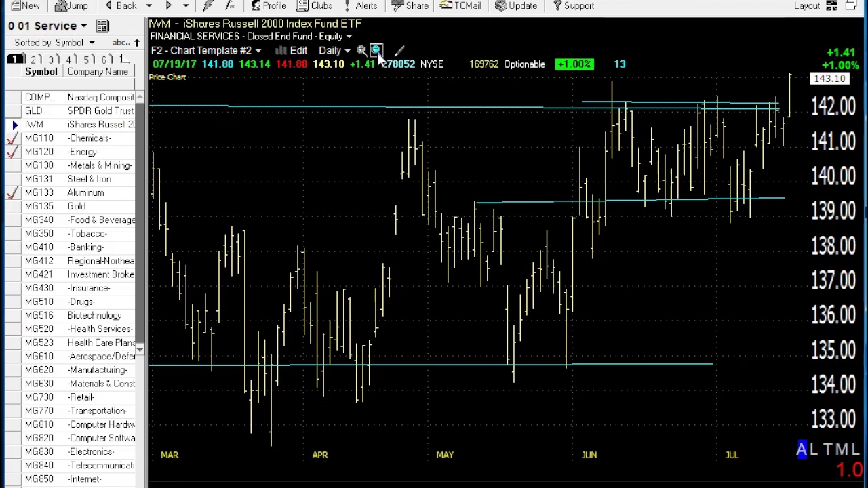868x488 pixels.
Task: Click the tiled layout grid icon
Action: (x=832, y=6)
